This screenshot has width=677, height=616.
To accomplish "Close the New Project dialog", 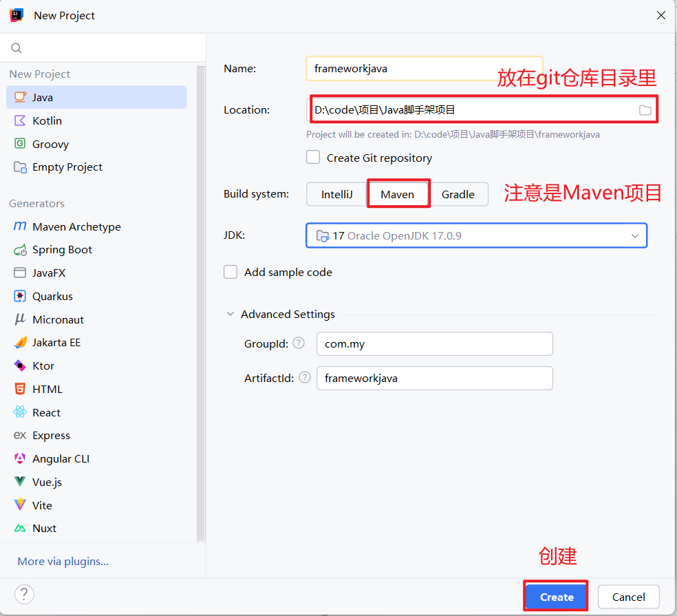I will click(660, 15).
